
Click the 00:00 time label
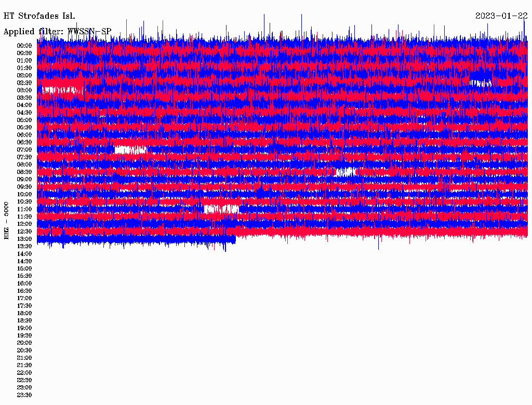pos(24,46)
